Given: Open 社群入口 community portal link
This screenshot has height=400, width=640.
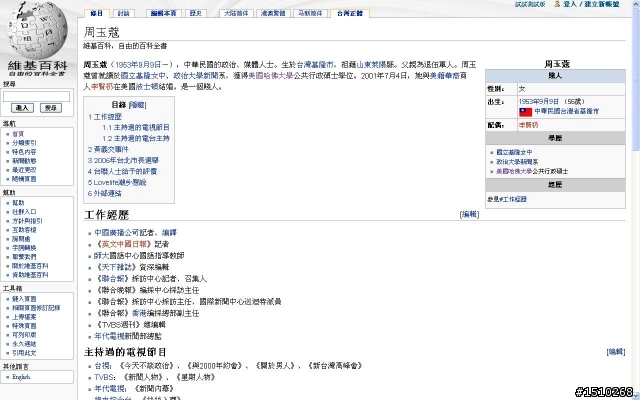Looking at the screenshot, I should pos(24,212).
